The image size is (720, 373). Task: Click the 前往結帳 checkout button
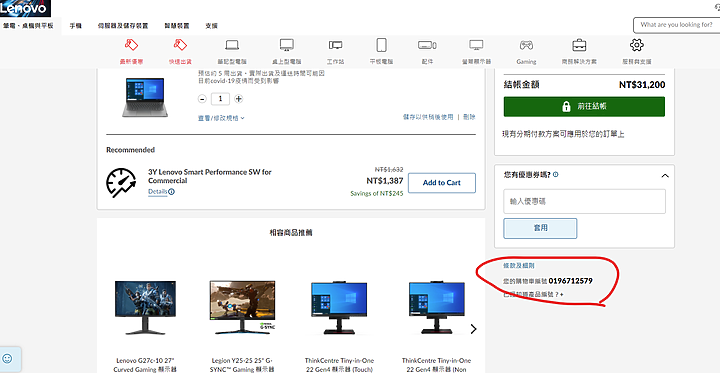pos(584,107)
